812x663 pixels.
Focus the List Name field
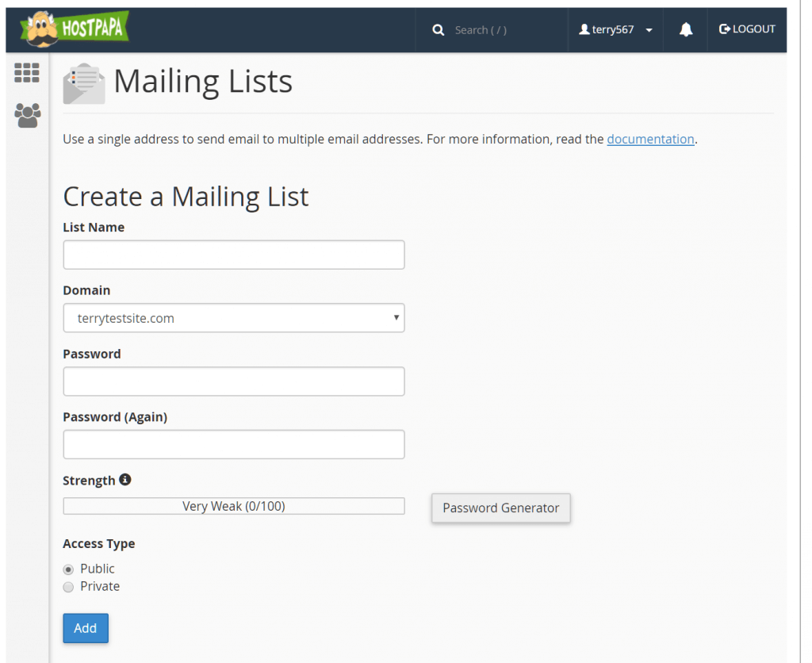point(234,255)
